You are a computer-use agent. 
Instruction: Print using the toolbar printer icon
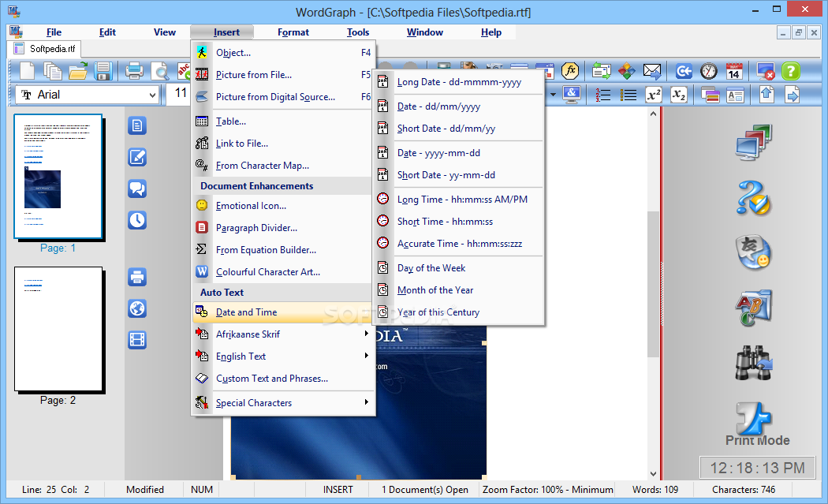click(x=134, y=71)
